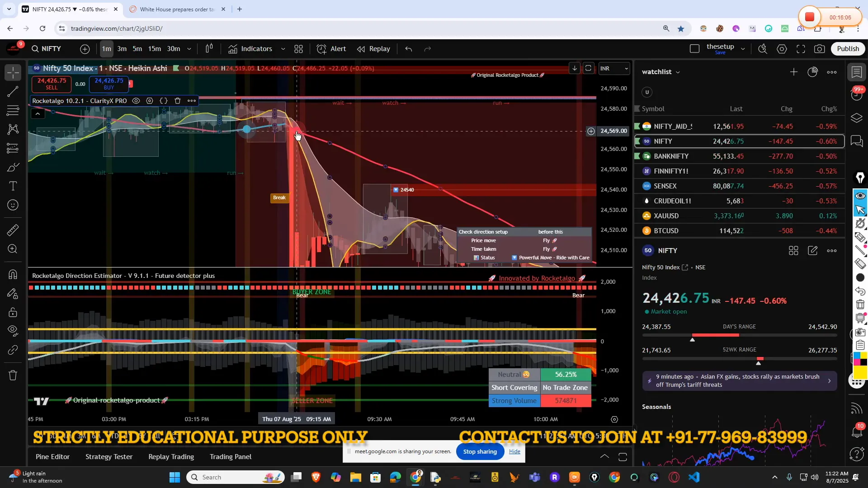Viewport: 868px width, 488px height.
Task: Expand the bottom panel chevron
Action: [x=604, y=457]
